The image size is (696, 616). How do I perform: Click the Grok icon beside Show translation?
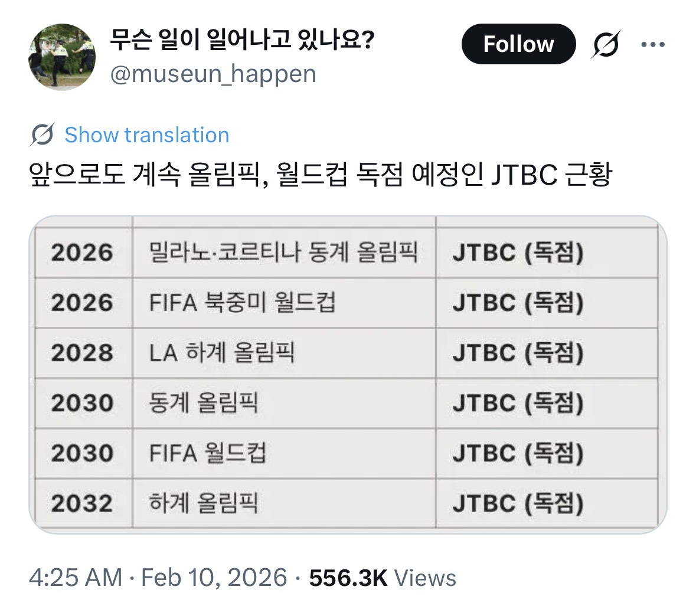(x=43, y=135)
